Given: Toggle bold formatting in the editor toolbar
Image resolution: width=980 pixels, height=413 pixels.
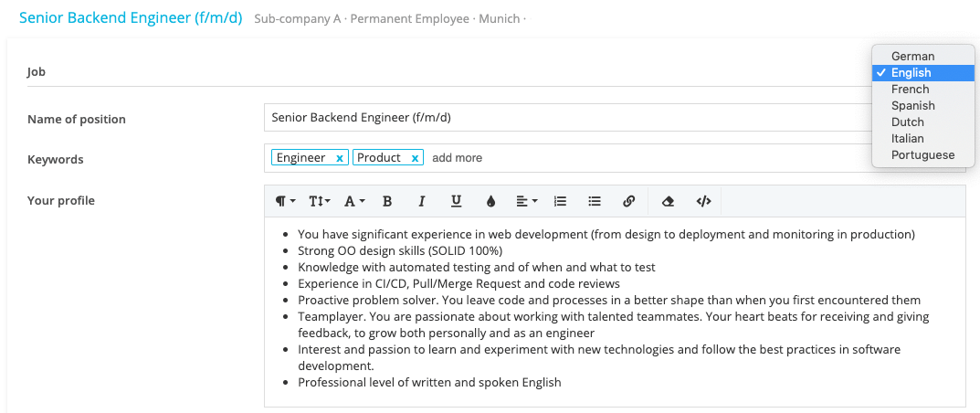Looking at the screenshot, I should 387,201.
